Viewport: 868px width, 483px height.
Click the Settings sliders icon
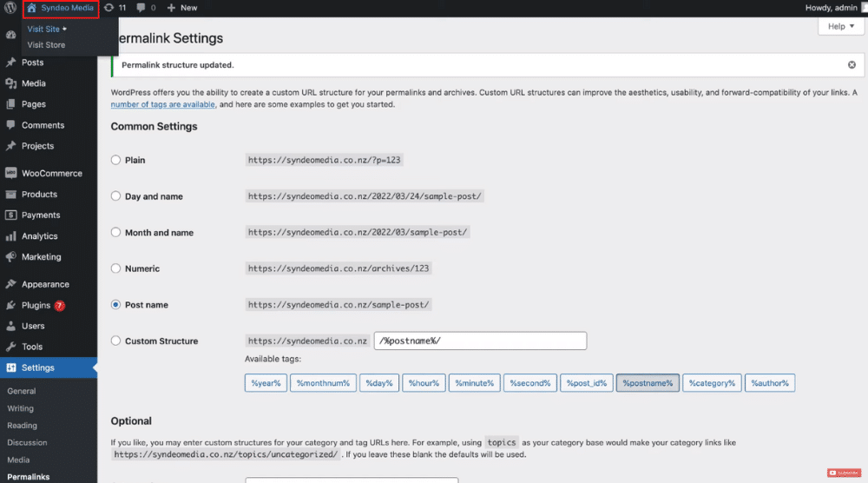pyautogui.click(x=10, y=367)
